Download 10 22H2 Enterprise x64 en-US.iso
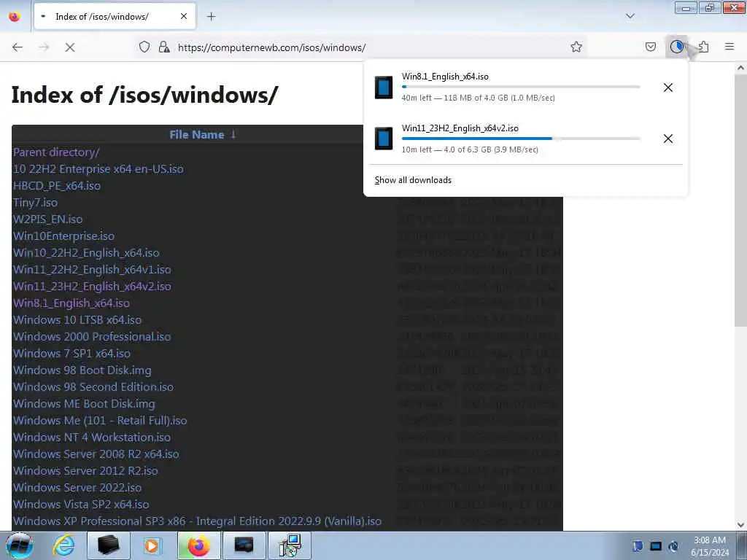Image resolution: width=747 pixels, height=560 pixels. 98,169
